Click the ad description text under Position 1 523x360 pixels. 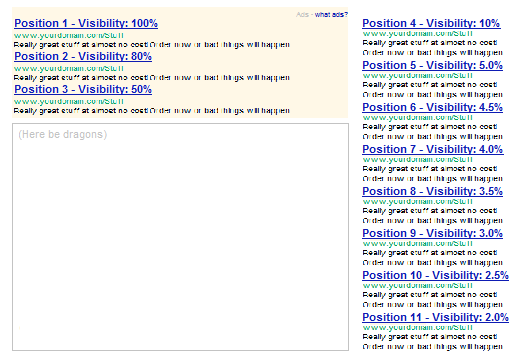(152, 45)
